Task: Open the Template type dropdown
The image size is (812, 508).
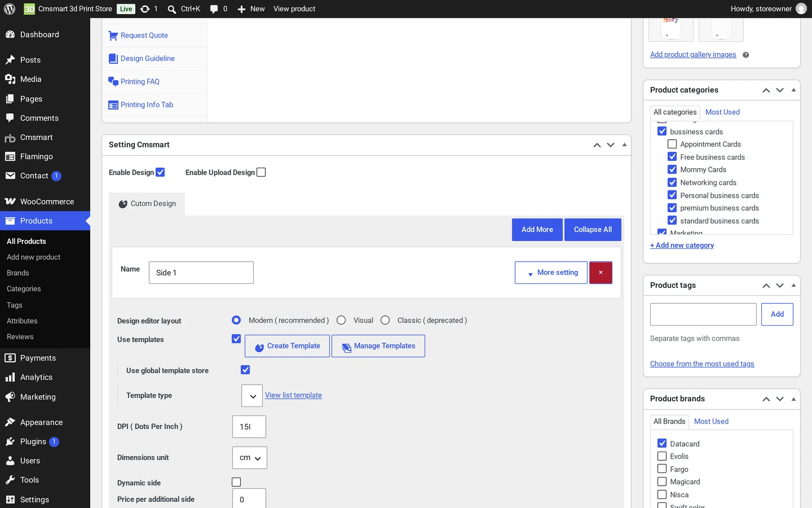Action: point(252,396)
